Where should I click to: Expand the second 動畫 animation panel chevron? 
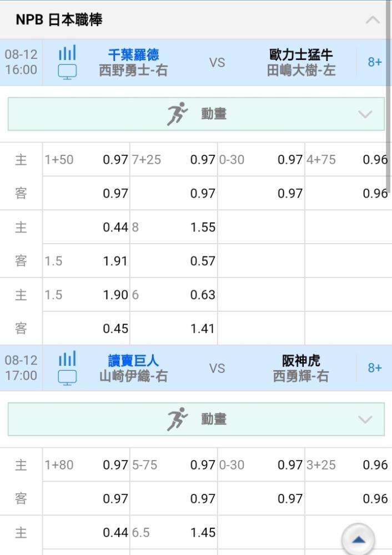point(365,420)
